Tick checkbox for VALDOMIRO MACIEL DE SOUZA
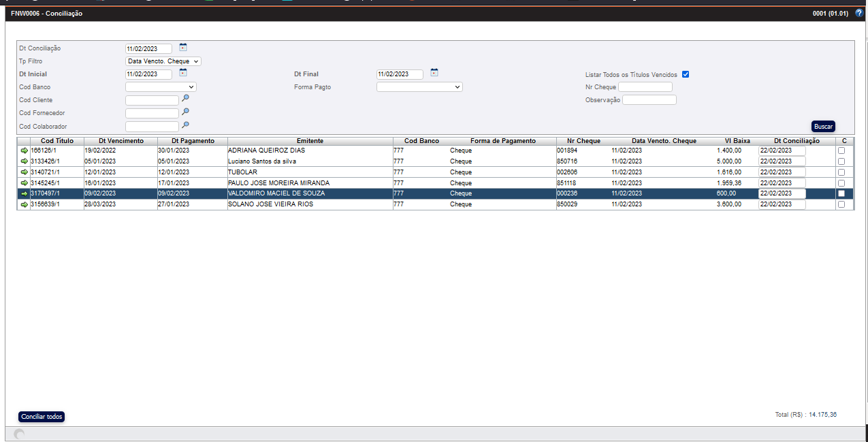Viewport: 868px width, 442px height. (x=841, y=193)
